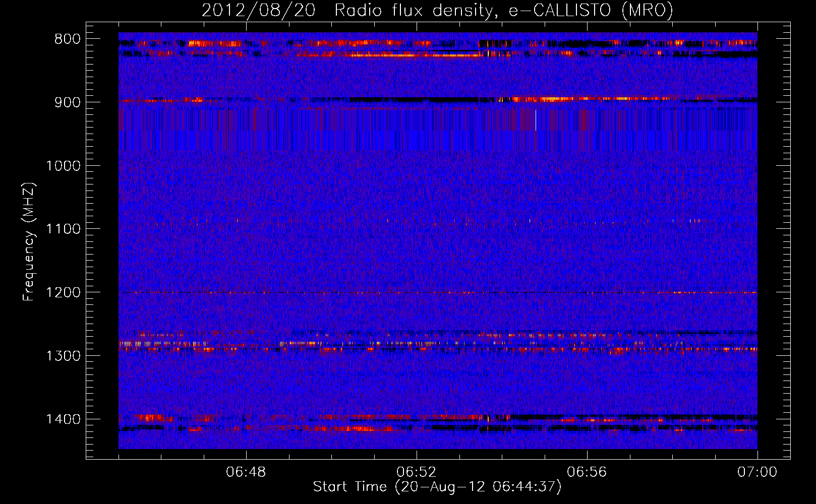Click frequency tick label '800'
Image resolution: width=816 pixels, height=504 pixels.
[68, 39]
